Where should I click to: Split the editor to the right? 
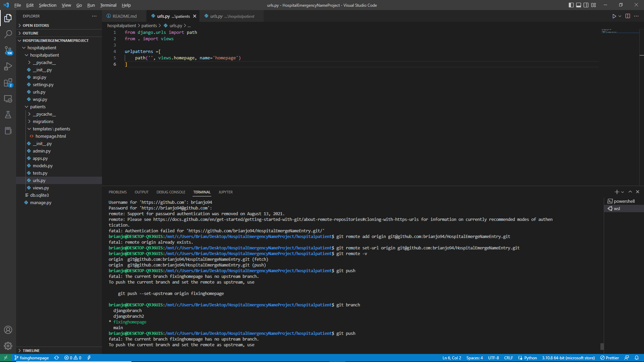click(627, 16)
